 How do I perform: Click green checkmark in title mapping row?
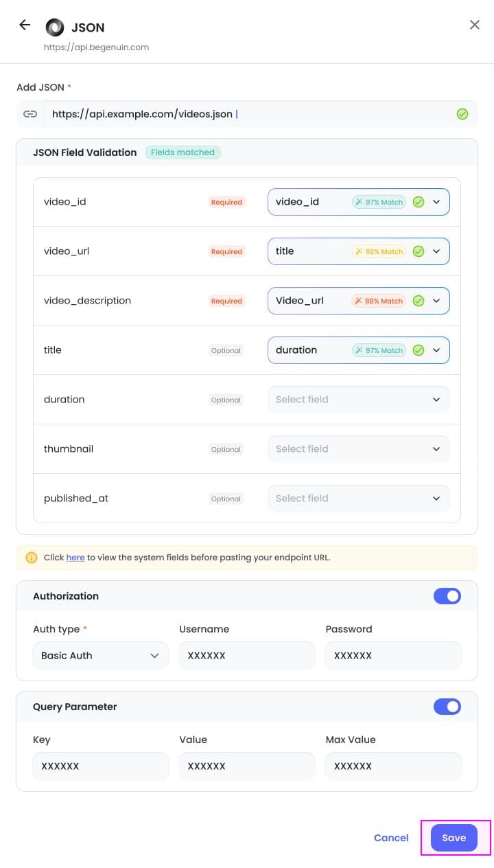419,350
